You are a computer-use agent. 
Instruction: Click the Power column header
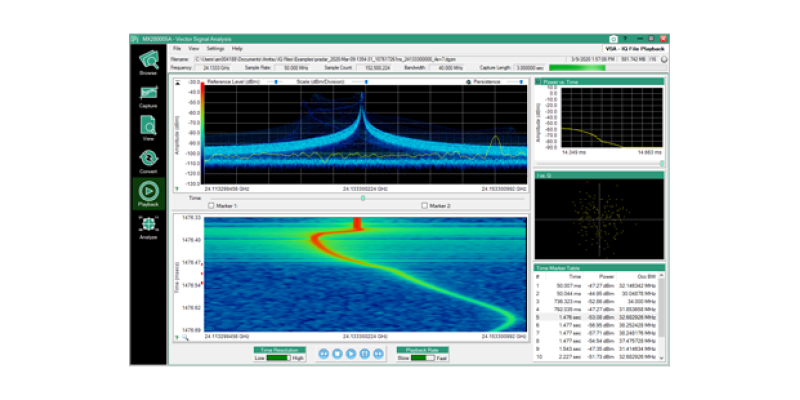click(599, 277)
